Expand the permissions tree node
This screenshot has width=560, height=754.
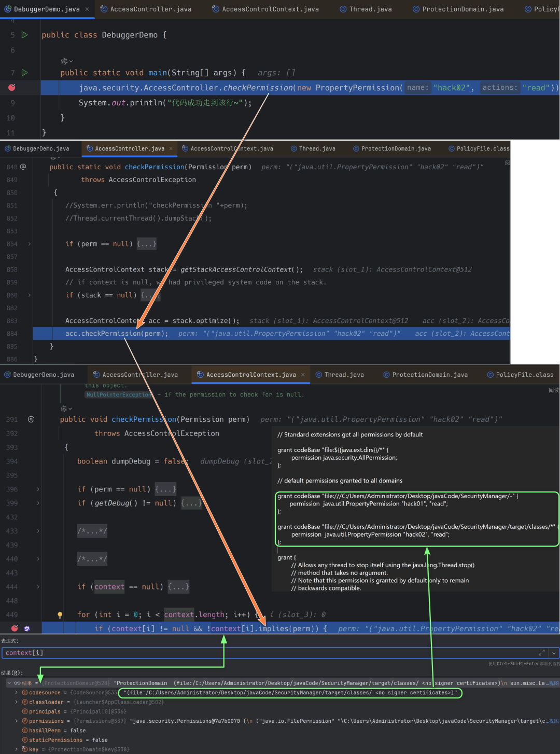16,721
